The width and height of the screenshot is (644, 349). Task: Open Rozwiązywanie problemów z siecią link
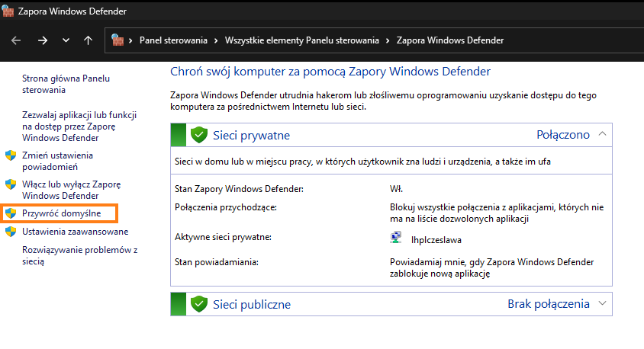click(x=79, y=255)
